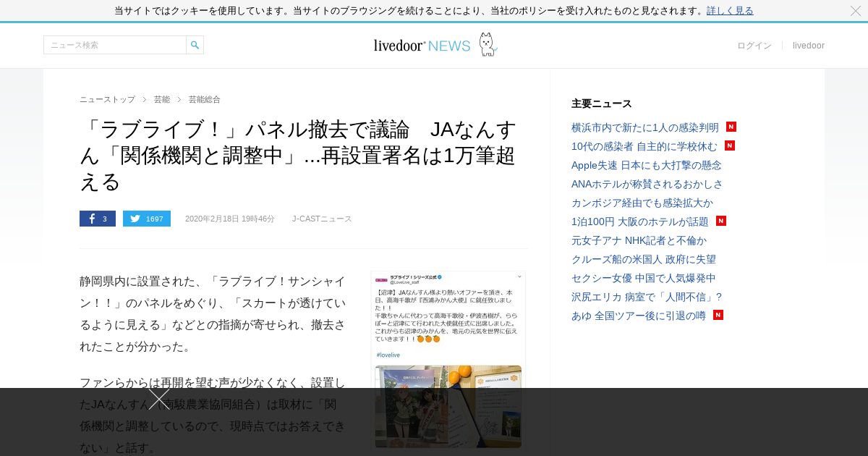Open クルーズ船の米国人 政府に失望 headline
Viewport: 868px width, 456px height.
(644, 259)
